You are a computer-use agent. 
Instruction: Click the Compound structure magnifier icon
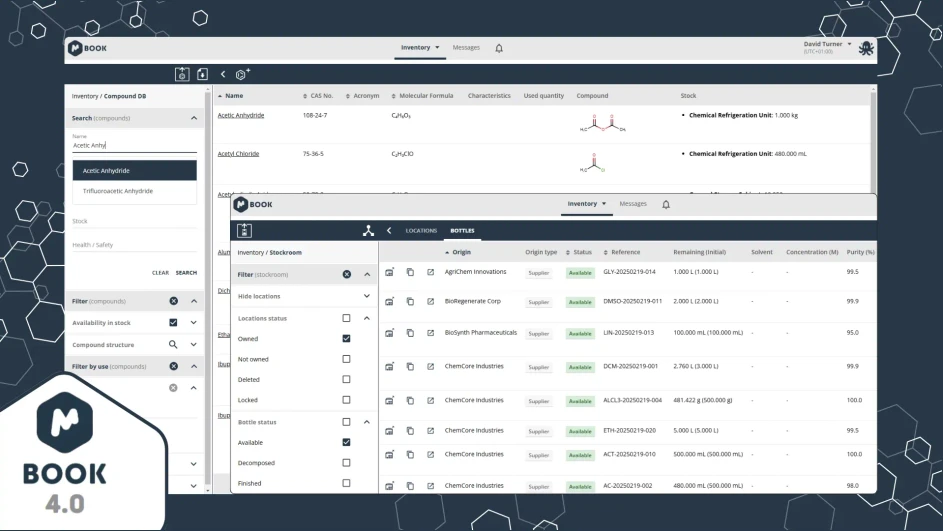pos(173,345)
